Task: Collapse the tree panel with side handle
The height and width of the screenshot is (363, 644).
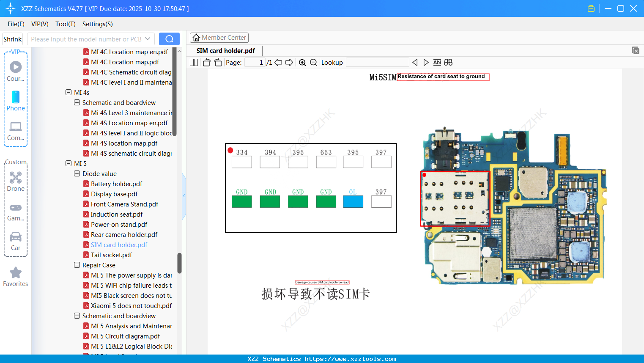Action: point(184,195)
